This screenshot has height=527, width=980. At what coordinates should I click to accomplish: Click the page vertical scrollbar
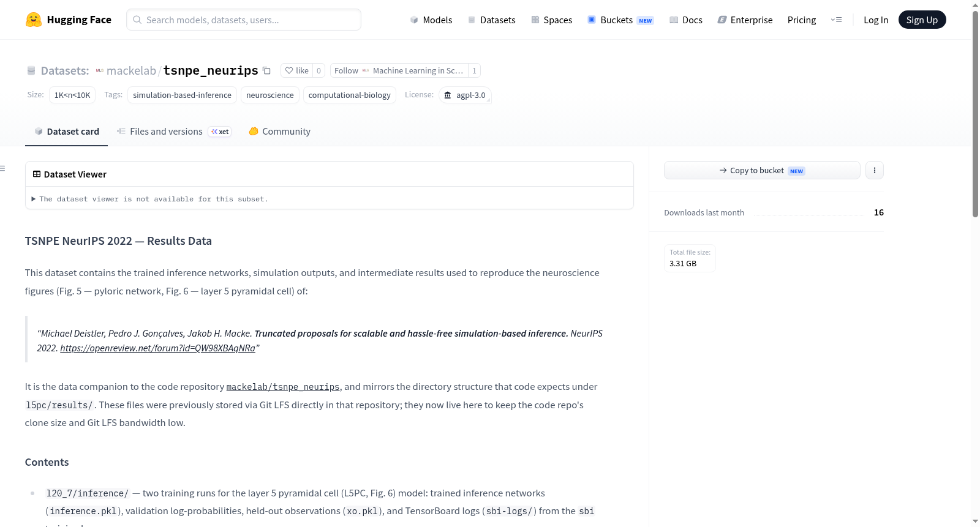tap(975, 113)
